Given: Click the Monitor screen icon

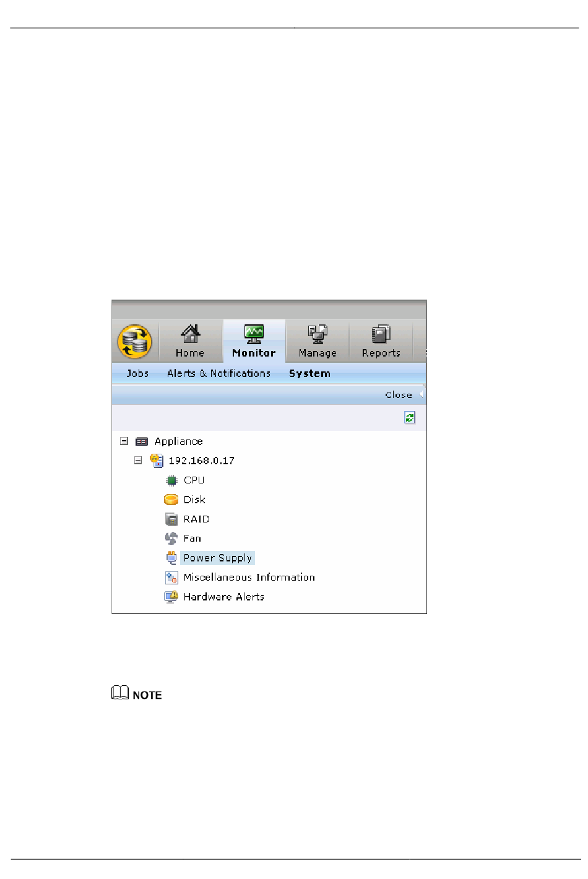Looking at the screenshot, I should (254, 334).
